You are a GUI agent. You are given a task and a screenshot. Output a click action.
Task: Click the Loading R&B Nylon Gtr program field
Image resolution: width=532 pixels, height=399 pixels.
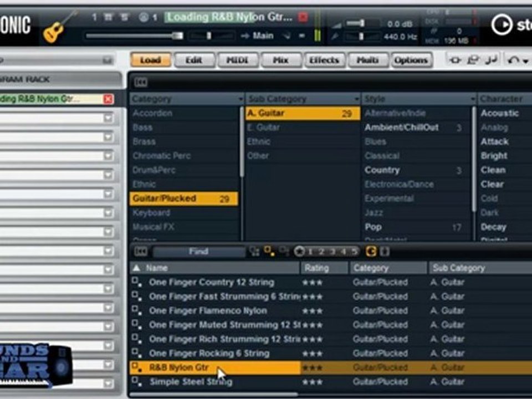point(229,17)
